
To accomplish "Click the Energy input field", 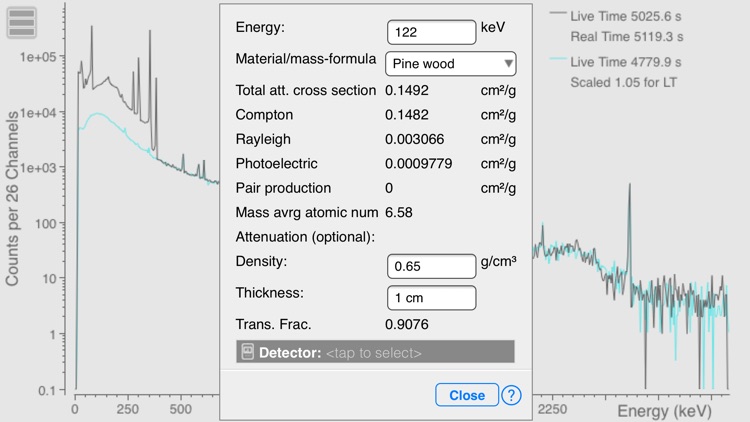I will tap(431, 32).
